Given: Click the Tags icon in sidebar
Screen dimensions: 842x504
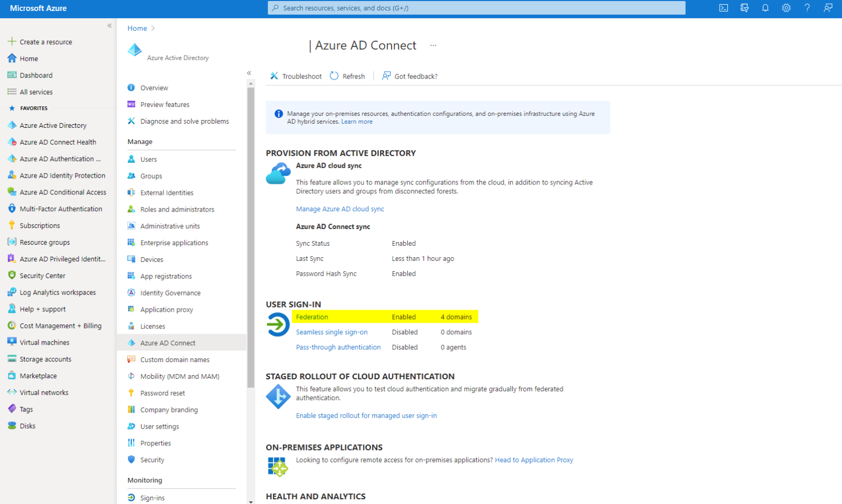Looking at the screenshot, I should 12,409.
